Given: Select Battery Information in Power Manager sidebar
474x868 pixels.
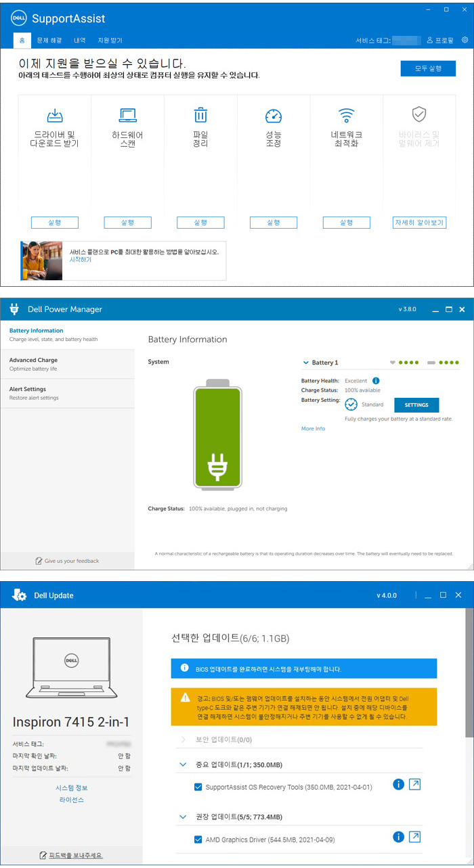Looking at the screenshot, I should tap(67, 335).
